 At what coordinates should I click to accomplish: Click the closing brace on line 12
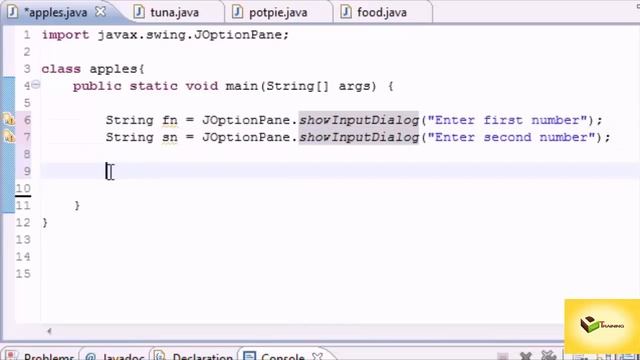pyautogui.click(x=45, y=222)
